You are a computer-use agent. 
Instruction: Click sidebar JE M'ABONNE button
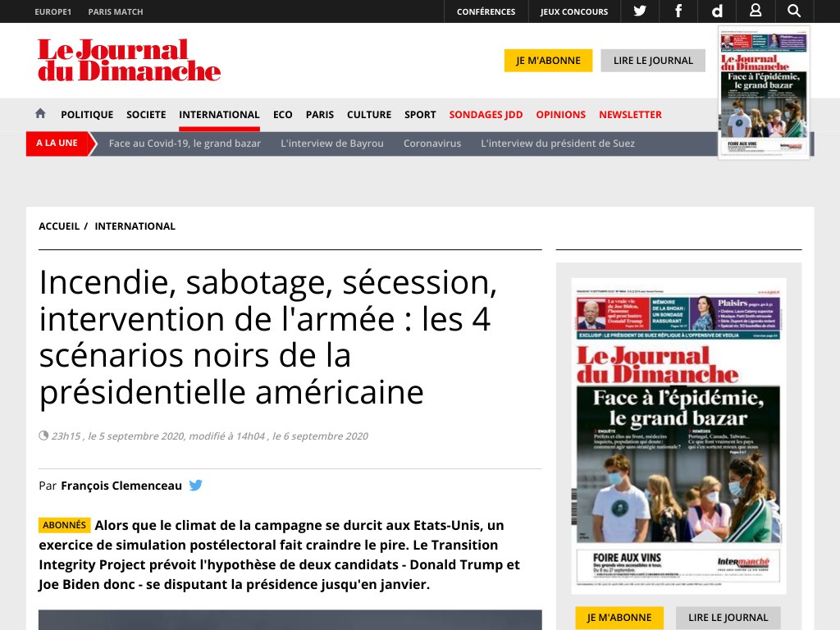(619, 618)
